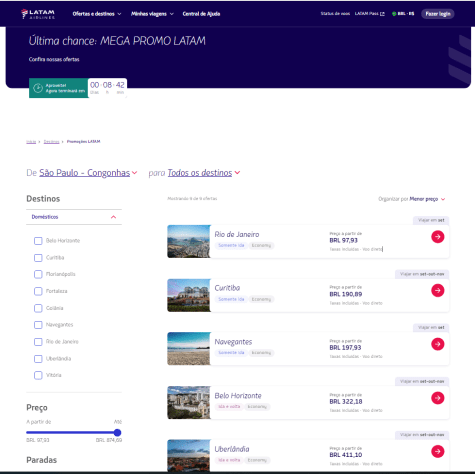Open the Uberlândia offer arrow button
The height and width of the screenshot is (474, 475).
click(x=438, y=451)
